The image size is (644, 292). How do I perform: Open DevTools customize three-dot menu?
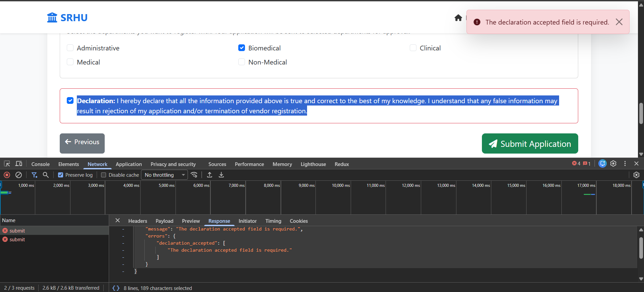pos(625,164)
